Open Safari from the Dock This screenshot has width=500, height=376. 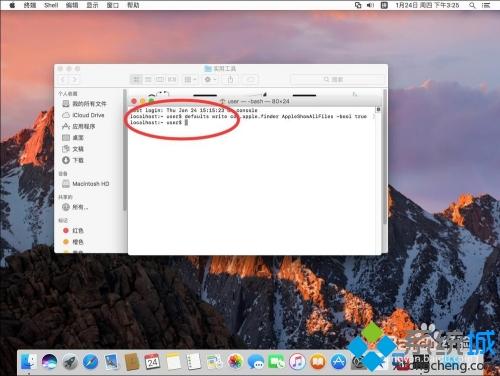pyautogui.click(x=91, y=362)
